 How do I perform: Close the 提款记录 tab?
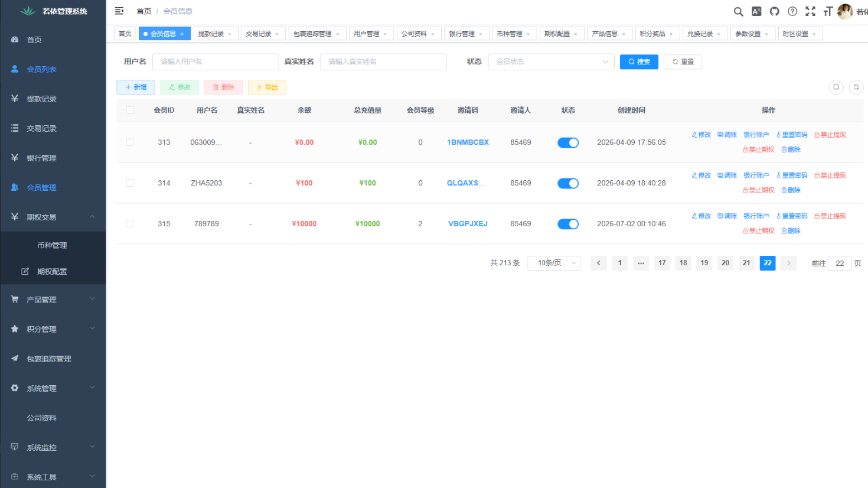(x=230, y=34)
